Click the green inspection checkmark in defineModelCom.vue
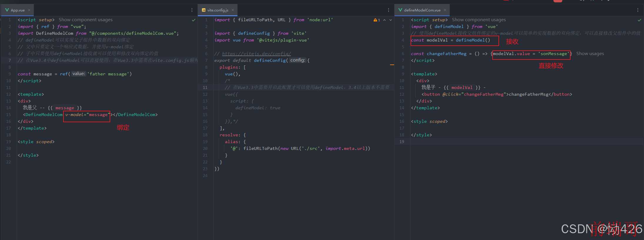644x240 pixels. coord(640,20)
